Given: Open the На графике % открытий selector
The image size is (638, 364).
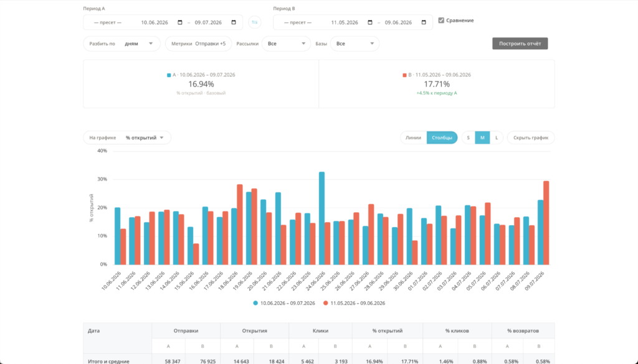Looking at the screenshot, I should (x=127, y=138).
